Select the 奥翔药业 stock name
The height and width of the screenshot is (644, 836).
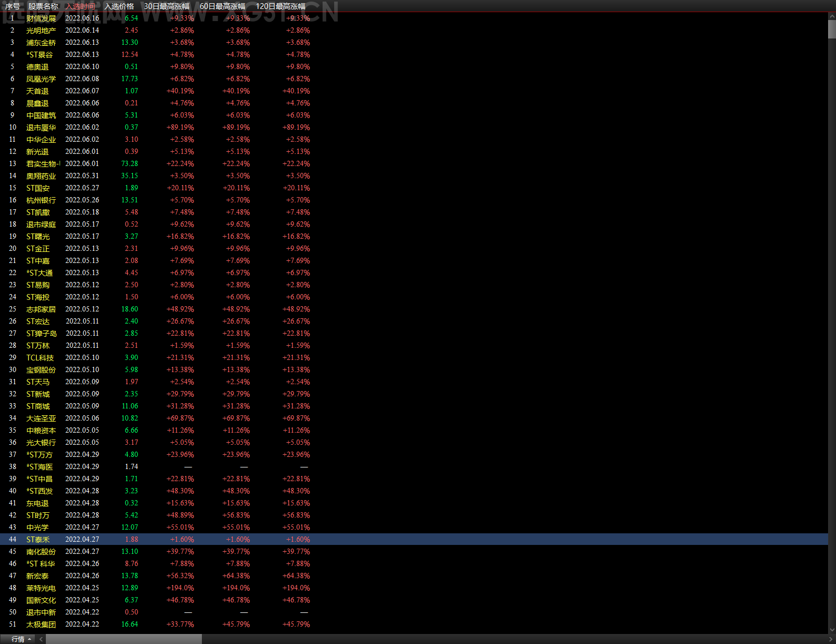click(41, 176)
